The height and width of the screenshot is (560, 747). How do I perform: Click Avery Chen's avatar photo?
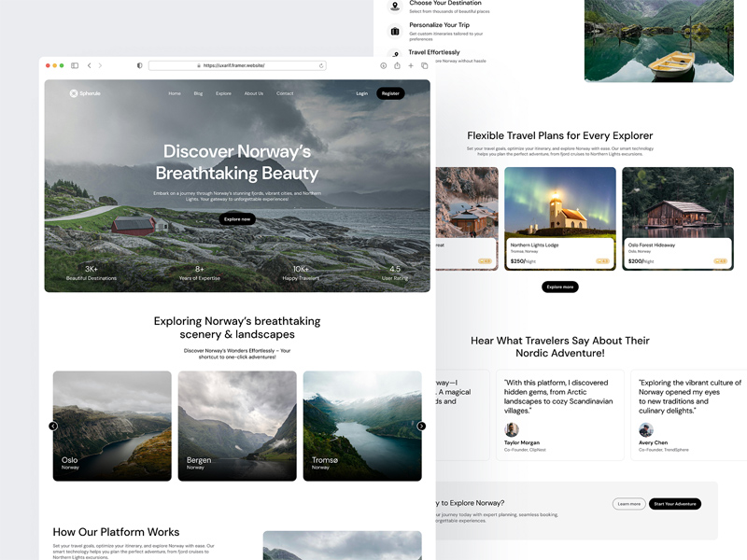(646, 429)
